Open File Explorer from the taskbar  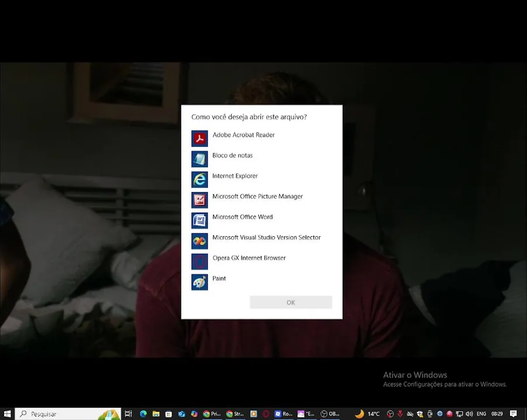[156, 414]
